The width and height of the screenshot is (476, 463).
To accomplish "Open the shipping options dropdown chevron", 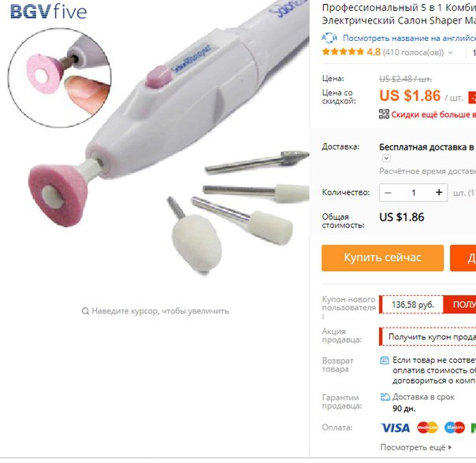I will pos(386,158).
